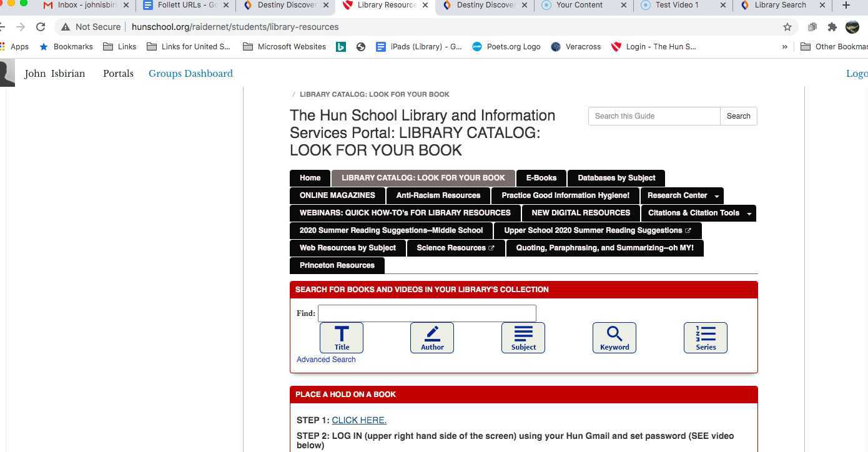The width and height of the screenshot is (868, 452).
Task: Open Webinars Quick How-To's tab
Action: pyautogui.click(x=405, y=213)
